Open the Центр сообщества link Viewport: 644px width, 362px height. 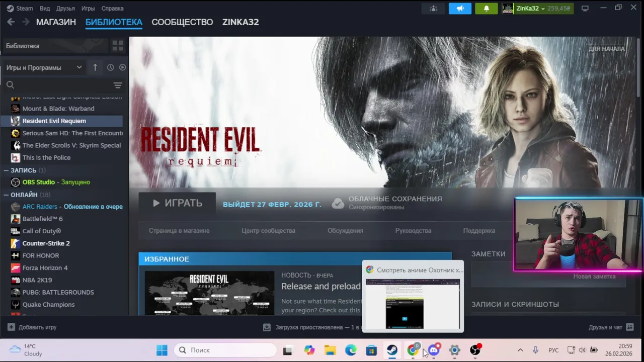[x=268, y=231]
